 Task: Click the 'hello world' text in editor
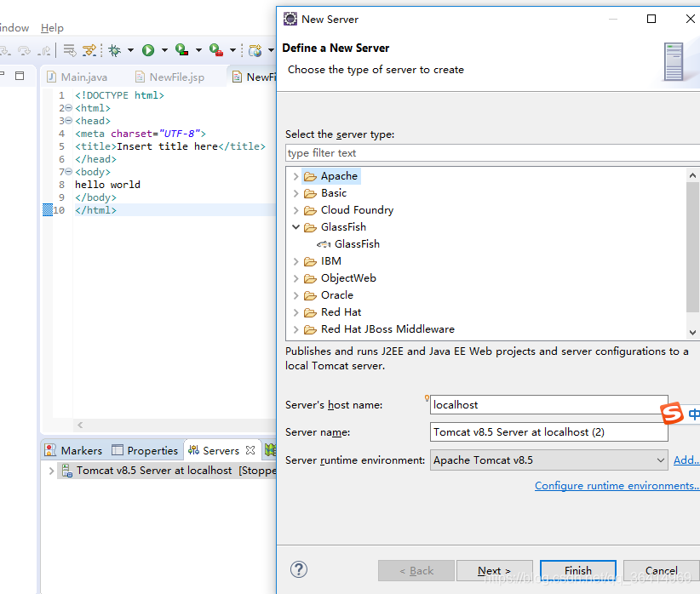coord(107,185)
